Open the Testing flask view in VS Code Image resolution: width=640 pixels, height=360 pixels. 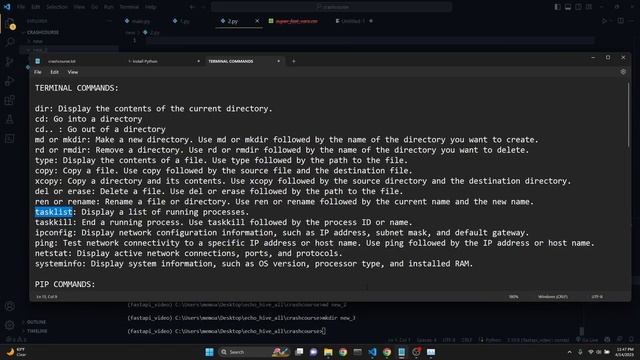[x=10, y=119]
